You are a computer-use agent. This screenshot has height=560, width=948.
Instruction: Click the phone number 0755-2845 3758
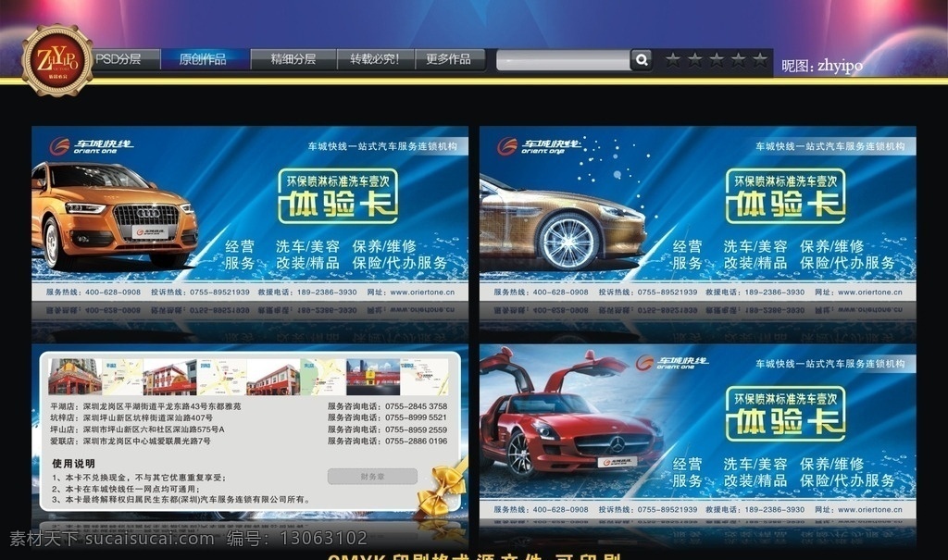click(x=416, y=406)
